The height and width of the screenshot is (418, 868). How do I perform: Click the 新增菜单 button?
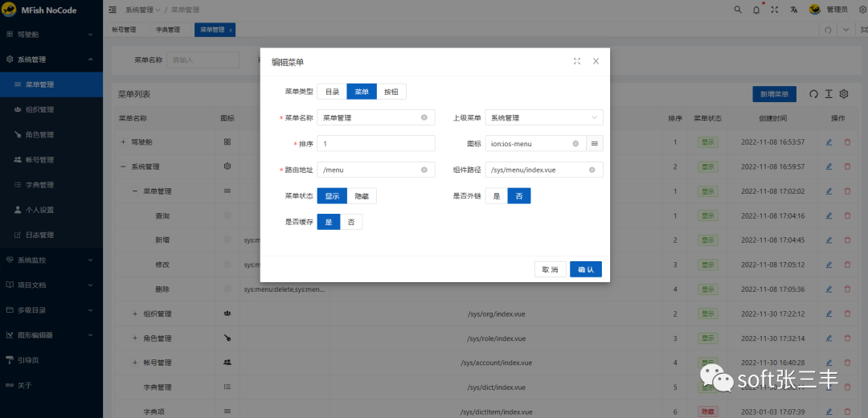tap(775, 94)
